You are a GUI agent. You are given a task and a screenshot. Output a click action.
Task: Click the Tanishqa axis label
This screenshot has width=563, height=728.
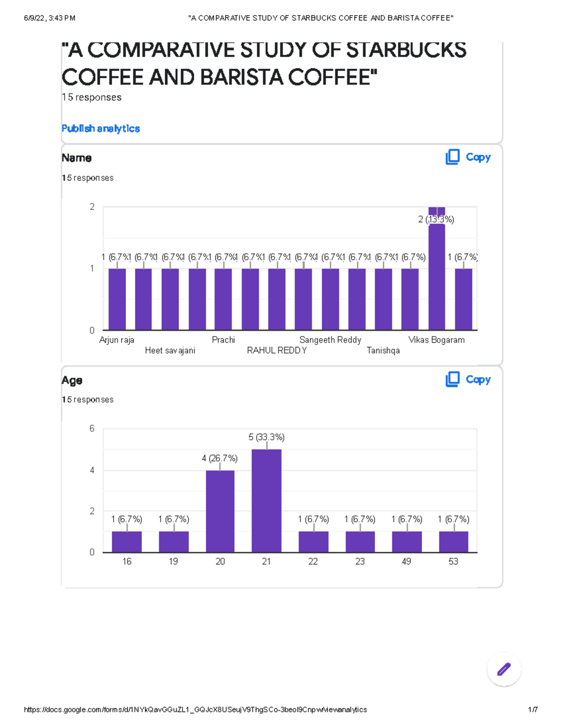[383, 351]
